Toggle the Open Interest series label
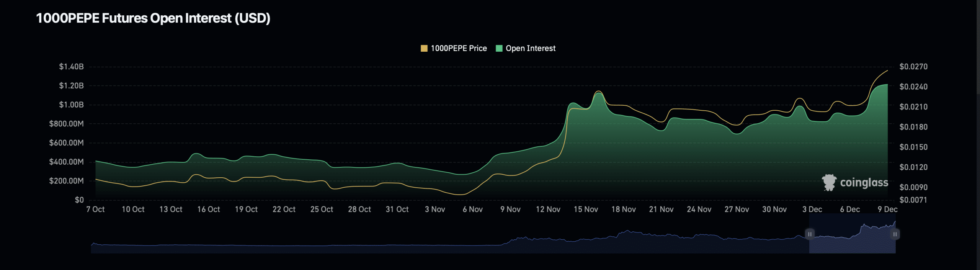 [x=530, y=48]
